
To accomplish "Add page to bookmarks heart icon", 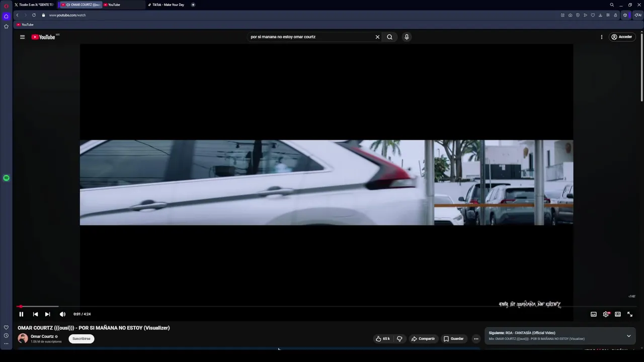I will [593, 15].
